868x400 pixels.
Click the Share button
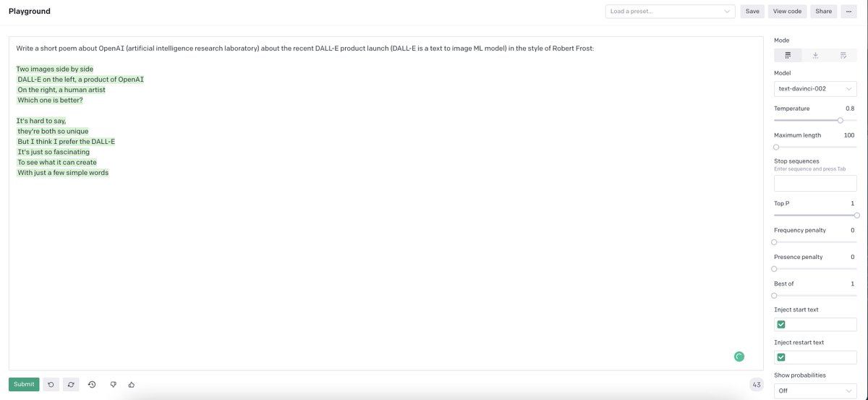pyautogui.click(x=824, y=12)
